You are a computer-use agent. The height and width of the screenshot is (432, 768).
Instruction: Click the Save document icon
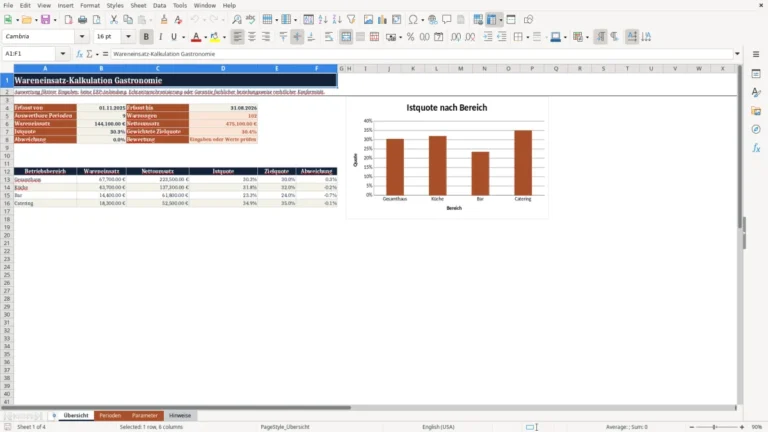coord(45,20)
